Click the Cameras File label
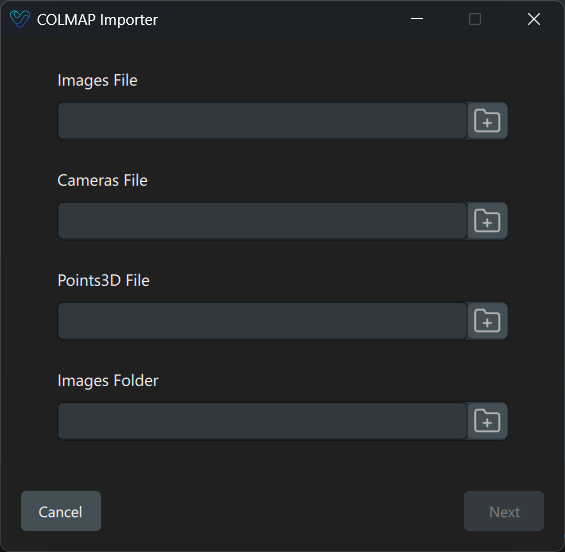 (x=102, y=180)
